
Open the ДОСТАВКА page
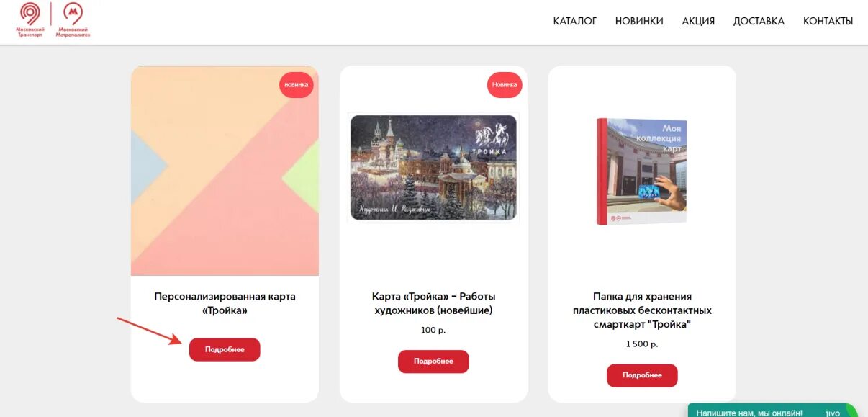pyautogui.click(x=759, y=21)
